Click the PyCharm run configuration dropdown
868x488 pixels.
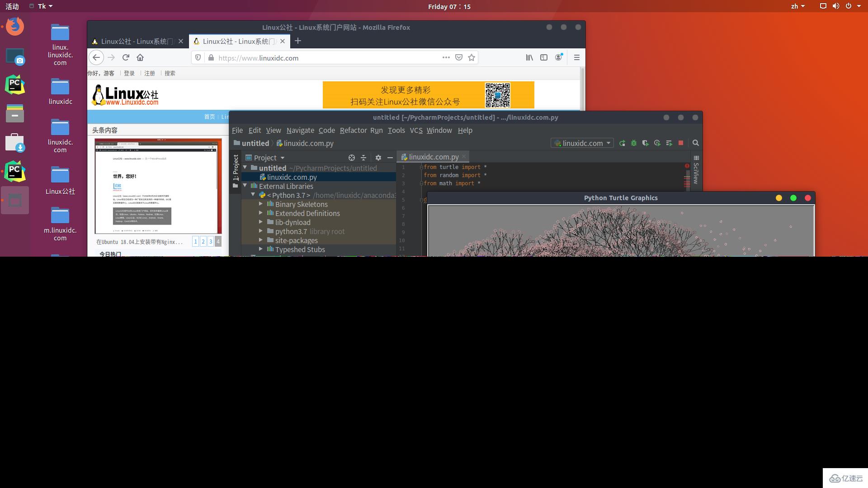[x=581, y=143]
